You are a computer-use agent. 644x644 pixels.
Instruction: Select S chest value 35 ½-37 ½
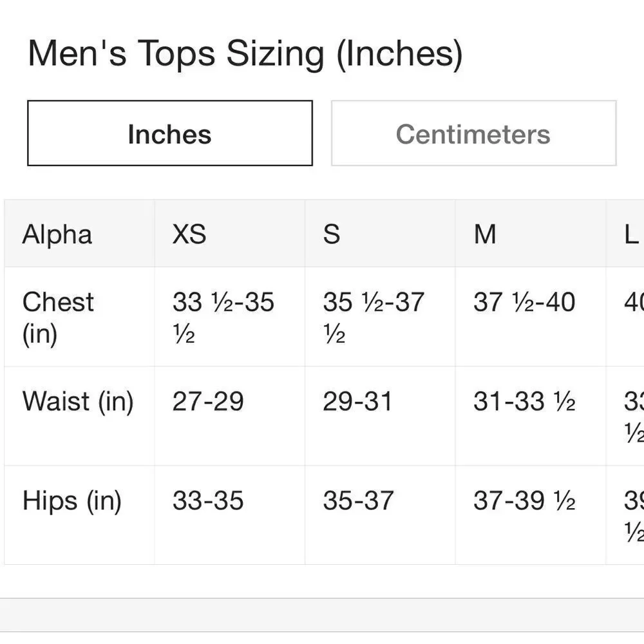point(374,317)
